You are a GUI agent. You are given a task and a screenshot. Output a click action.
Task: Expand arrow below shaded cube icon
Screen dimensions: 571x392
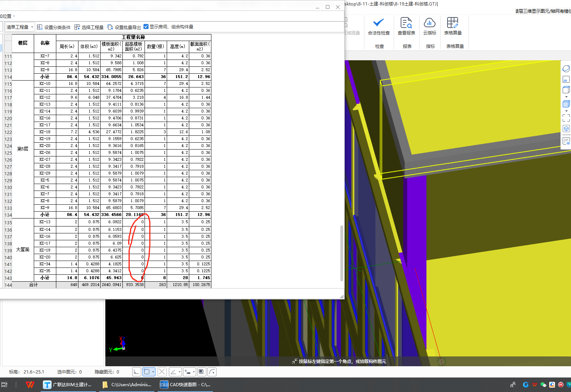click(566, 111)
